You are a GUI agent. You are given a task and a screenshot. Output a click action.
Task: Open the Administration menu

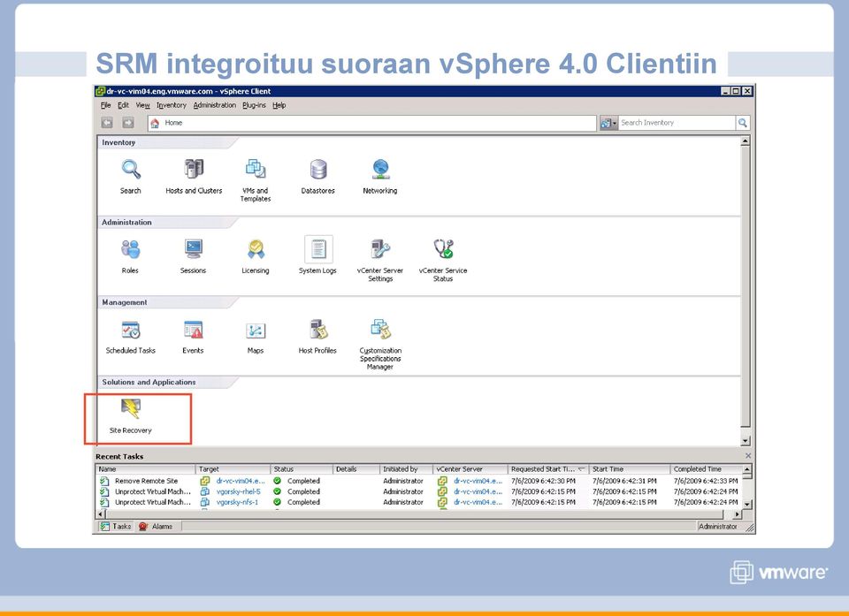point(215,105)
